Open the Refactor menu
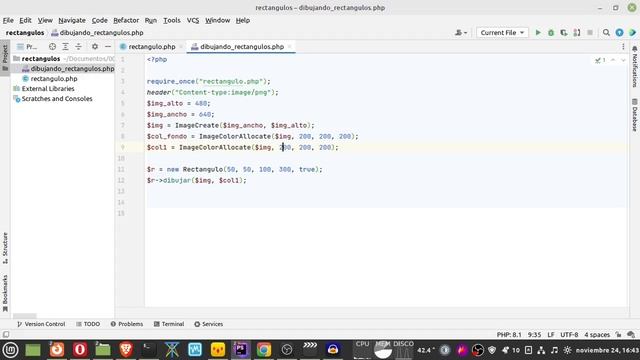 [126, 20]
